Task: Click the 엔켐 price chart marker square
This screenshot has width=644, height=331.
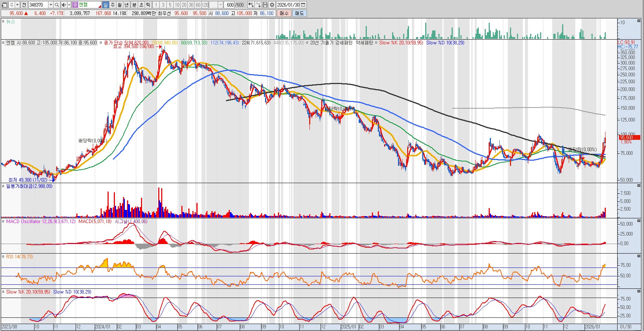Action: [3, 43]
